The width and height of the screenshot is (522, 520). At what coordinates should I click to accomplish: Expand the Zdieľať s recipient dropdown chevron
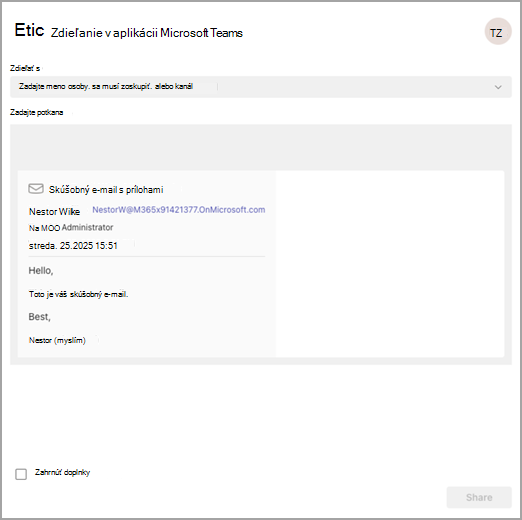tap(498, 87)
